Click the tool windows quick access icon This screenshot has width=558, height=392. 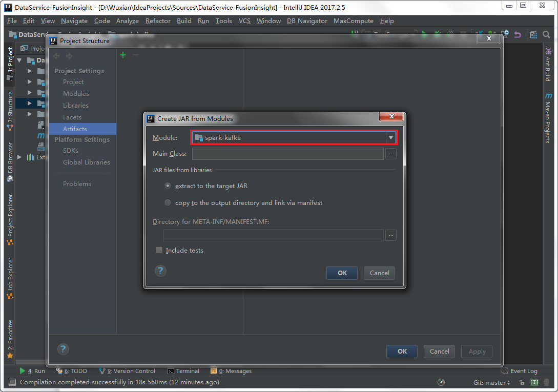coord(12,382)
